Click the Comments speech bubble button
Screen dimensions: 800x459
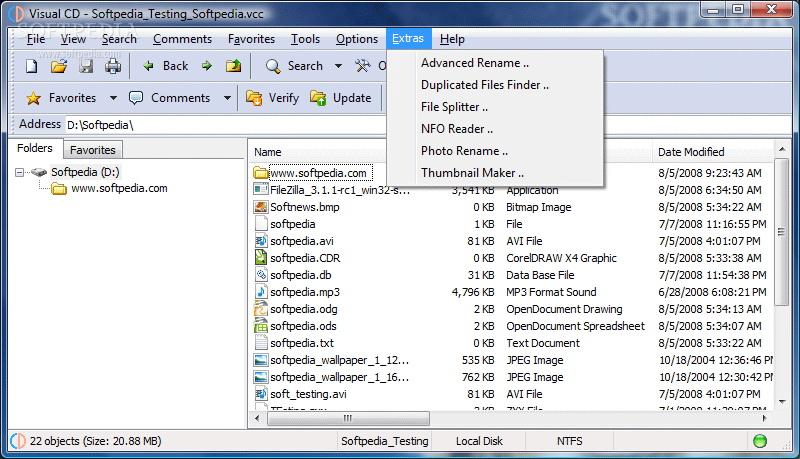169,98
